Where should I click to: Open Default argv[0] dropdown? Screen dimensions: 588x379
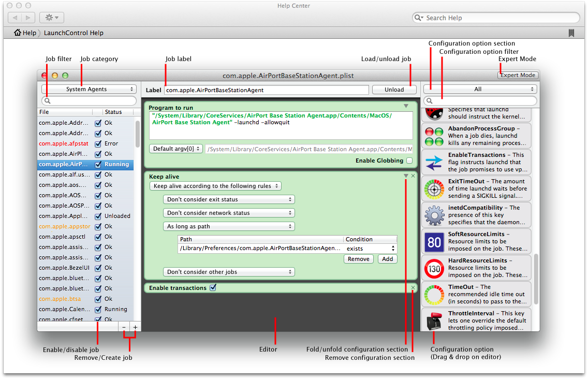coord(176,149)
